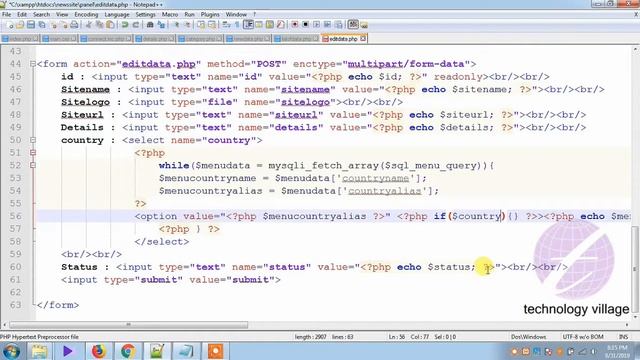Click the '</form>' closing tag on line 63
The width and height of the screenshot is (640, 360).
[58, 305]
